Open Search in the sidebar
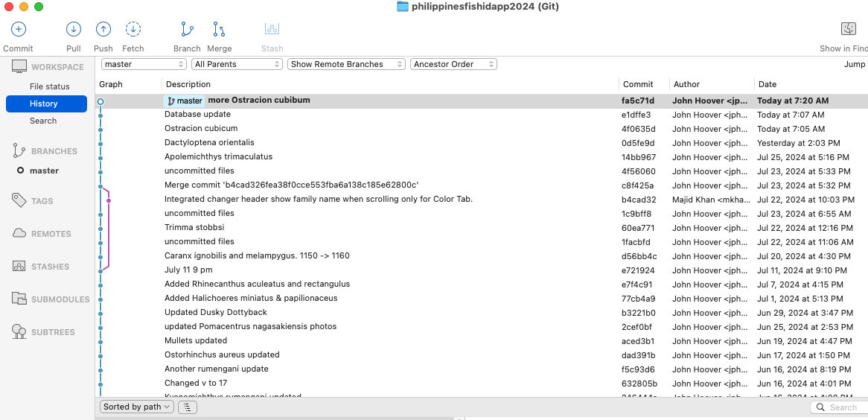This screenshot has height=420, width=868. coord(43,121)
